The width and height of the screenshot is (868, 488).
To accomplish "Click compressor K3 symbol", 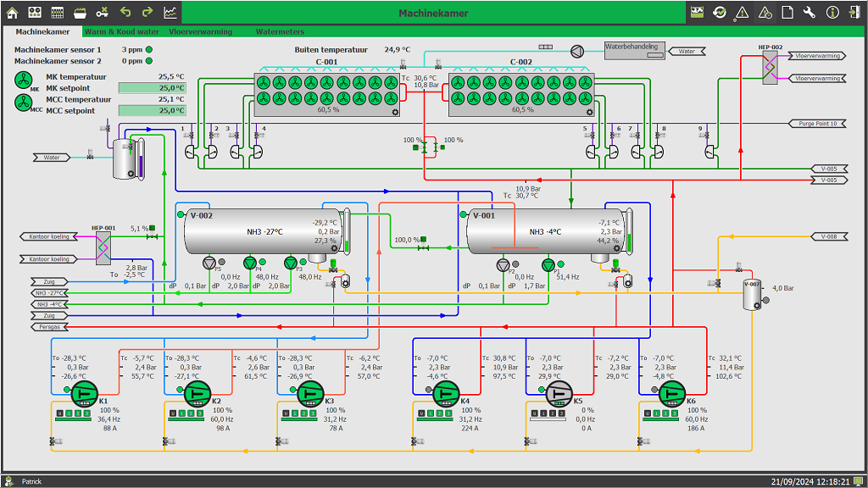I will 310,393.
